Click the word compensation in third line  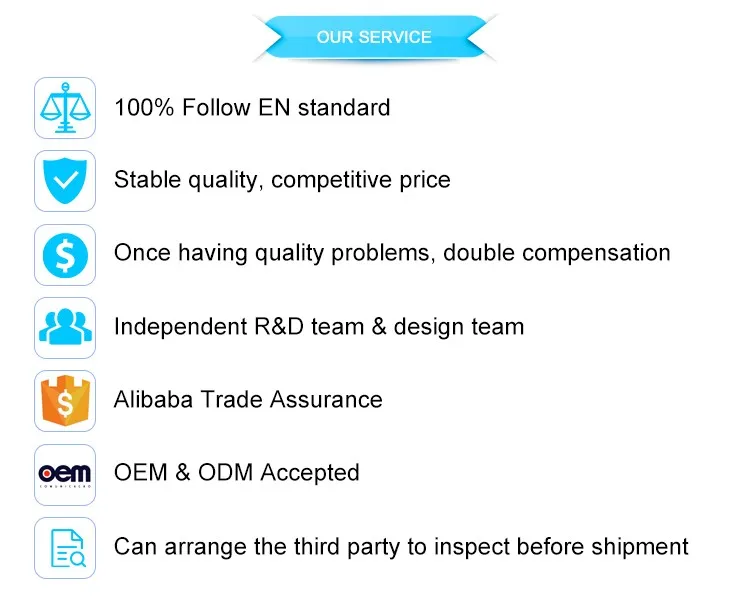tap(596, 253)
